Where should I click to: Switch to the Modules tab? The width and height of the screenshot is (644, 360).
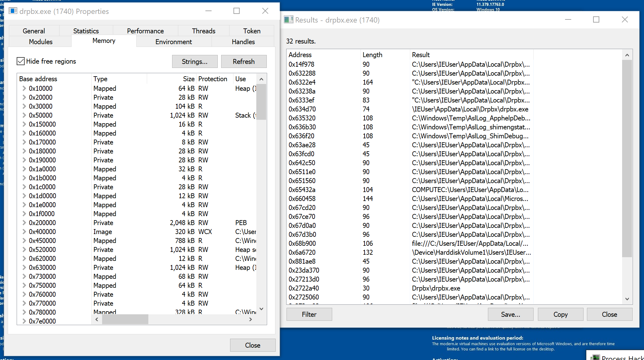click(x=40, y=42)
